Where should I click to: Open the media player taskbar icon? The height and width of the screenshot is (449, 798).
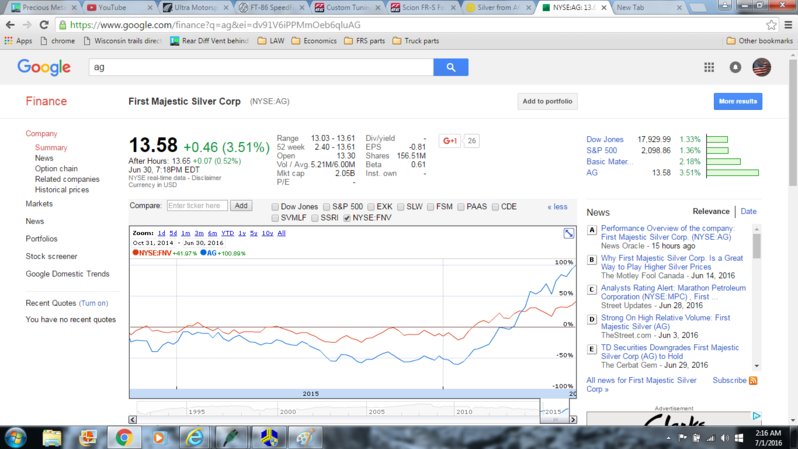pos(159,438)
